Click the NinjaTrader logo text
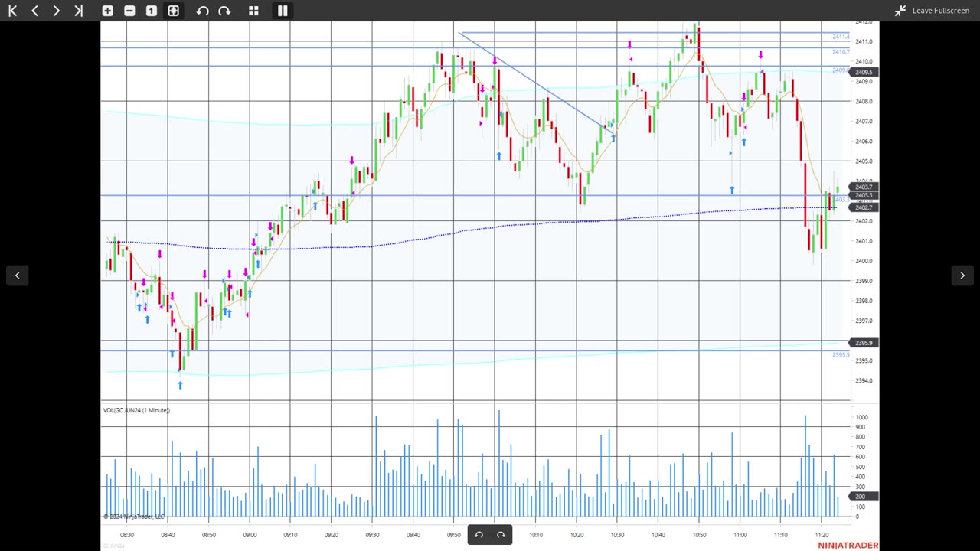Screen dimensions: 980x551 (x=848, y=546)
